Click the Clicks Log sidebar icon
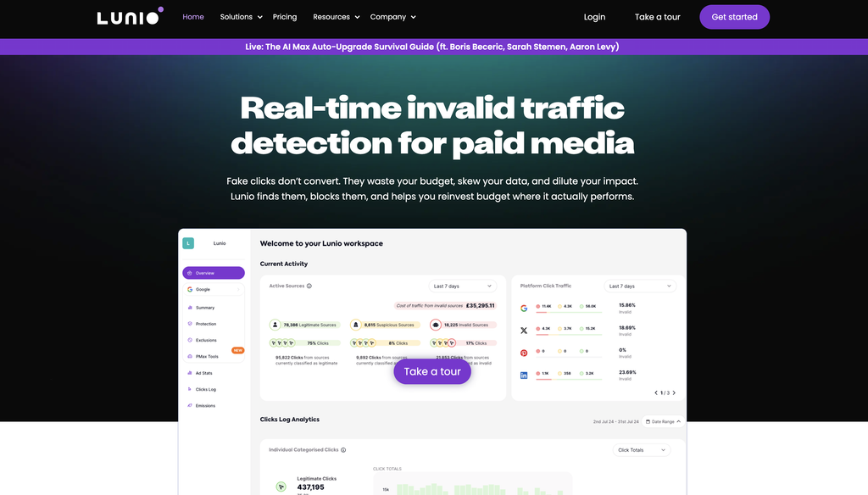868x495 pixels. tap(190, 389)
